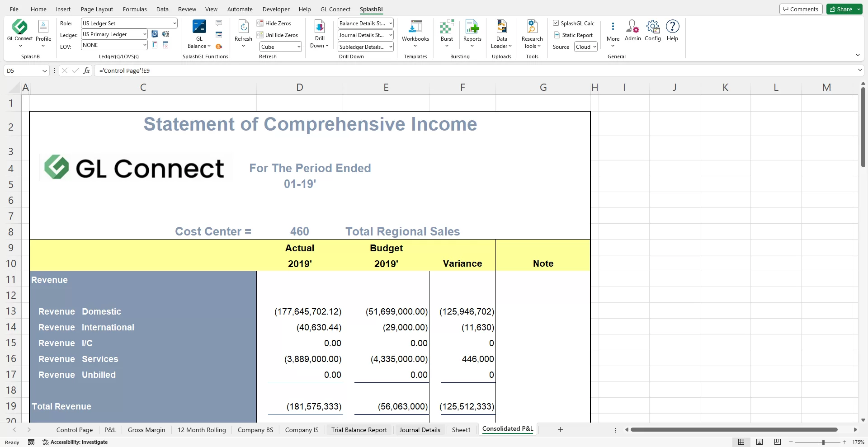Switch to the Trial Balance Report sheet tab
This screenshot has width=868, height=447.
tap(359, 430)
